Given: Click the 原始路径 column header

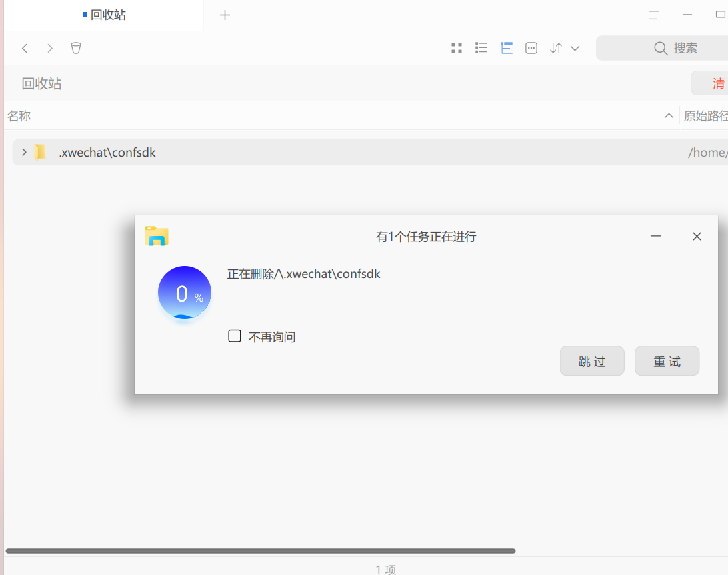Looking at the screenshot, I should click(x=706, y=116).
